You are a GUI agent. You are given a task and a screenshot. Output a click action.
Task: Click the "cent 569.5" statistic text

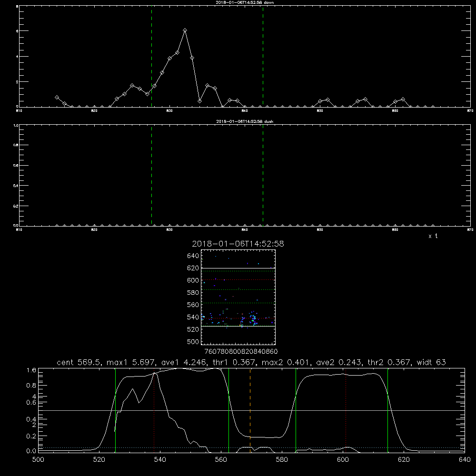(x=80, y=362)
